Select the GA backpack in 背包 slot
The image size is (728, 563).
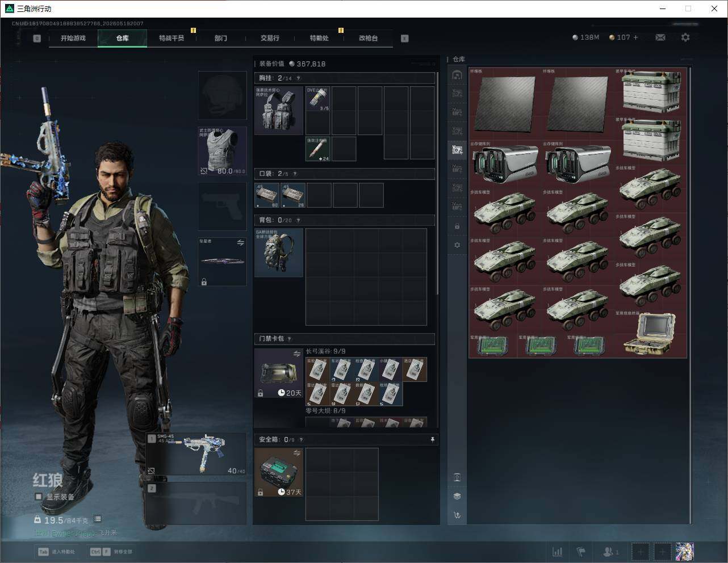pyautogui.click(x=279, y=253)
